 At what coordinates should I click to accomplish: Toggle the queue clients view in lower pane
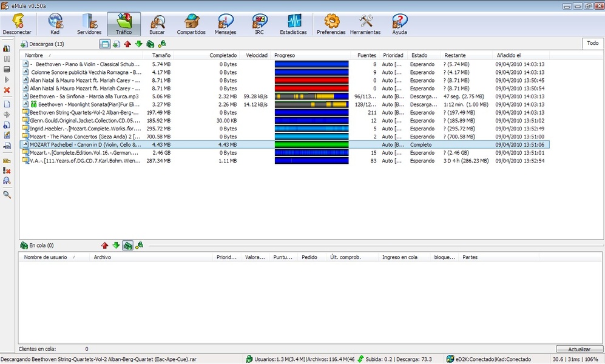tap(127, 246)
